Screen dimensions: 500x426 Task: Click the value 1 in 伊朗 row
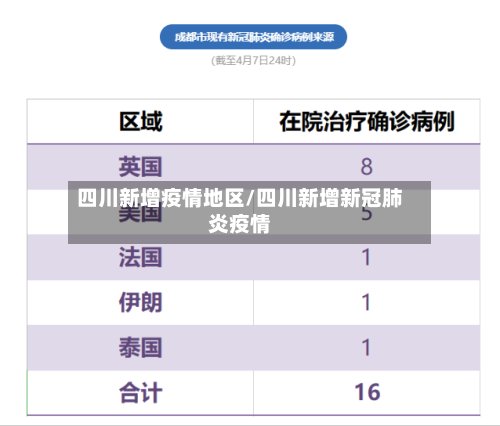click(x=366, y=303)
